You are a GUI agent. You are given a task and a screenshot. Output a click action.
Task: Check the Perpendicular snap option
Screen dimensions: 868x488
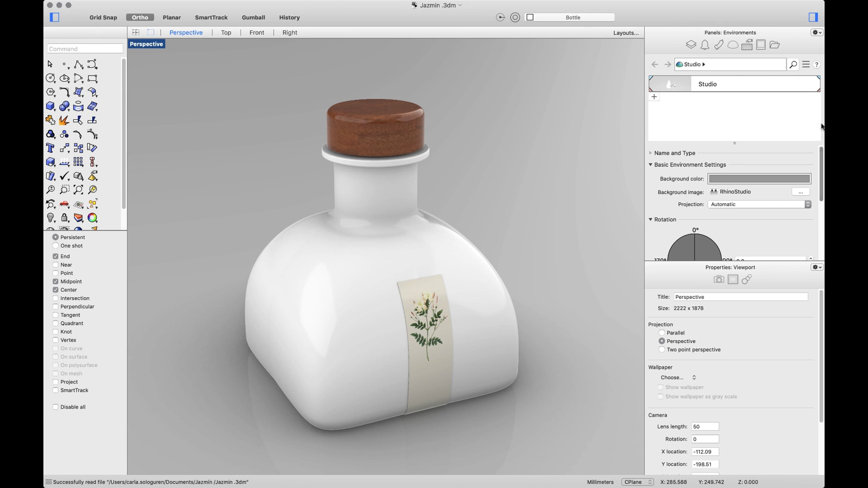[55, 307]
